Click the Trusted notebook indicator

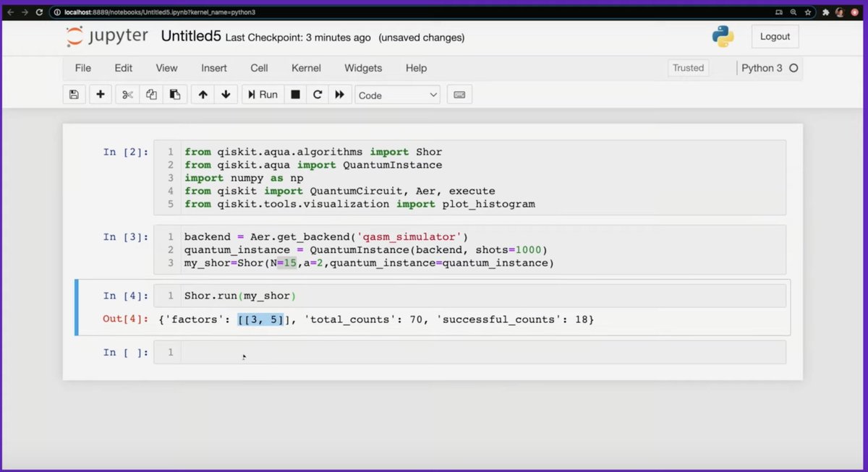pos(688,68)
